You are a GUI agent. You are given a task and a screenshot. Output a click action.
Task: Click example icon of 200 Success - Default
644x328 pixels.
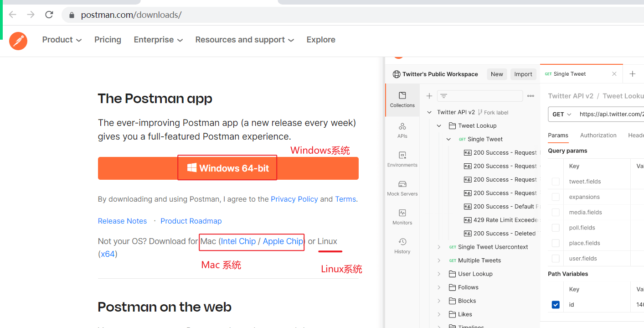(467, 207)
